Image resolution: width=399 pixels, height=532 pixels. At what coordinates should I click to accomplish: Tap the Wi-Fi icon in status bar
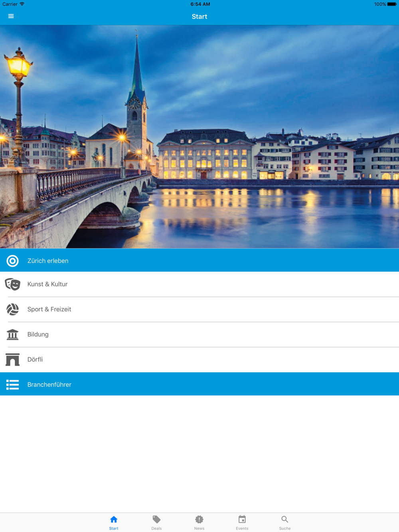[22, 4]
